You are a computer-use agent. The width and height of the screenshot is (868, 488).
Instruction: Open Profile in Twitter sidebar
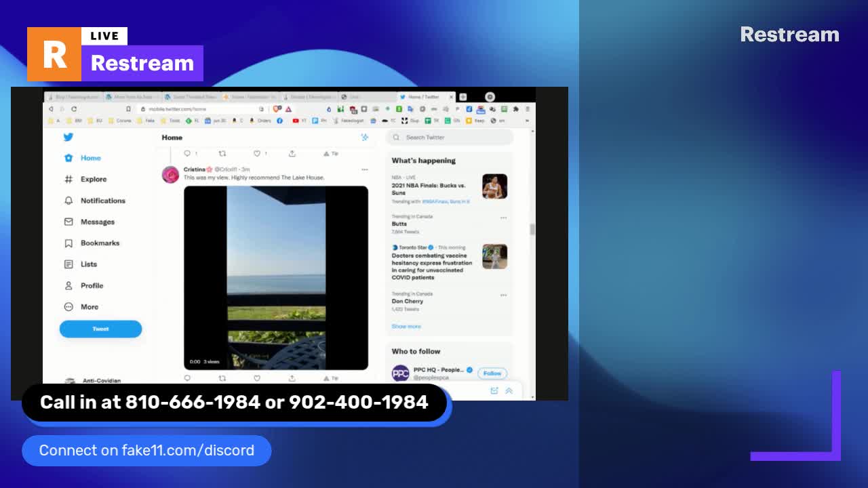tap(83, 285)
